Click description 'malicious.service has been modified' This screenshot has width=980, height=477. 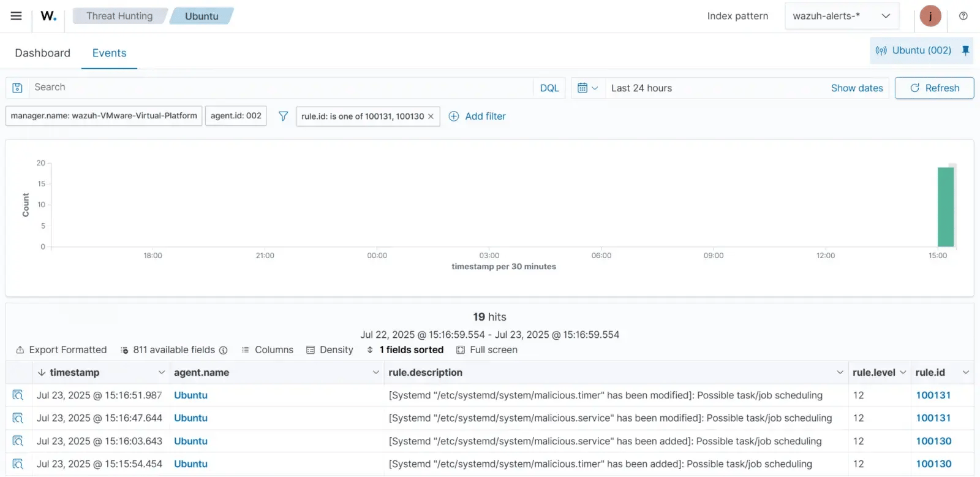coord(610,418)
